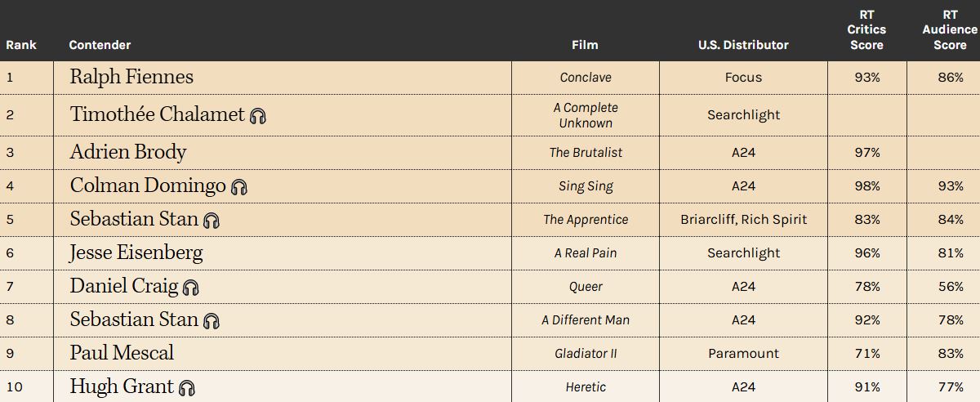Click Gladiator II film title
980x402 pixels.
point(586,354)
